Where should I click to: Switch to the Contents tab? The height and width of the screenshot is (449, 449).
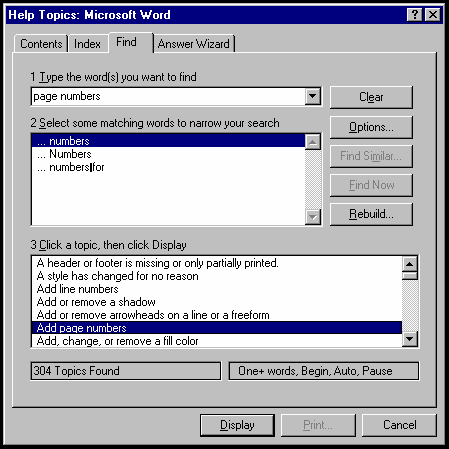41,44
